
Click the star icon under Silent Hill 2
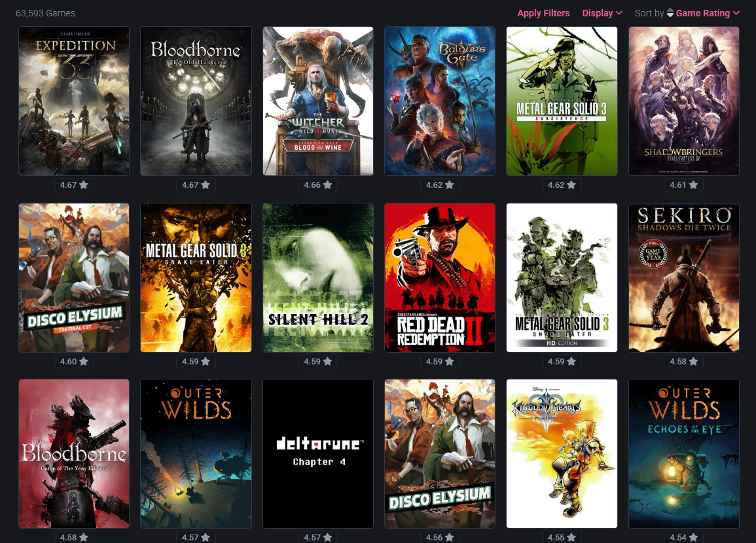(x=328, y=361)
